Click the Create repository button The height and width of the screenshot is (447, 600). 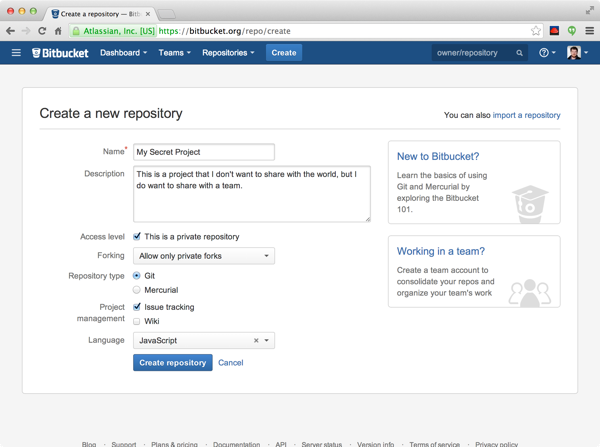point(172,363)
